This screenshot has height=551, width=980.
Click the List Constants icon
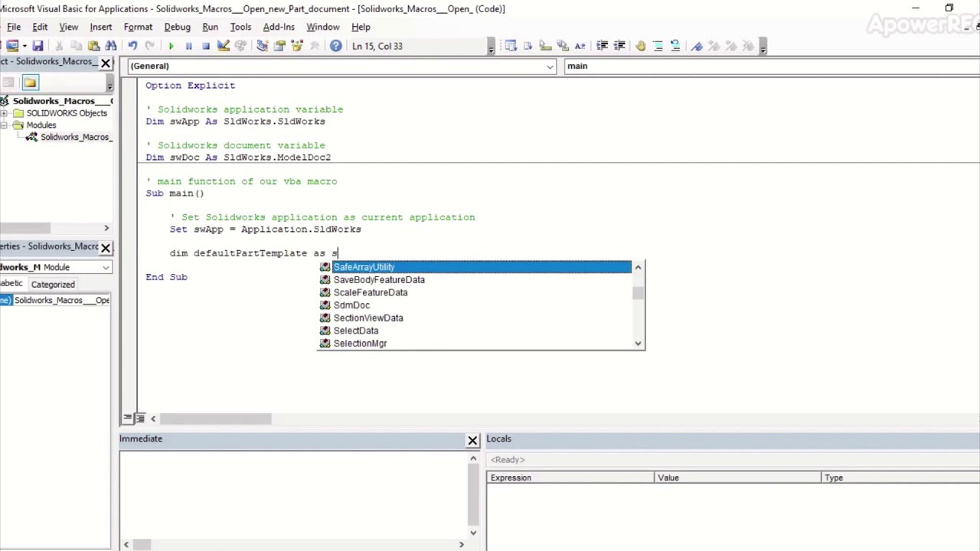528,46
